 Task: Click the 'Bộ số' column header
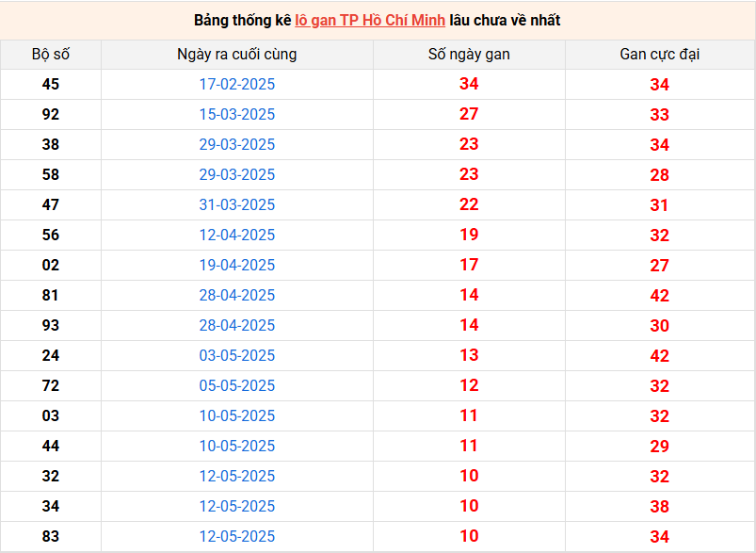(51, 55)
